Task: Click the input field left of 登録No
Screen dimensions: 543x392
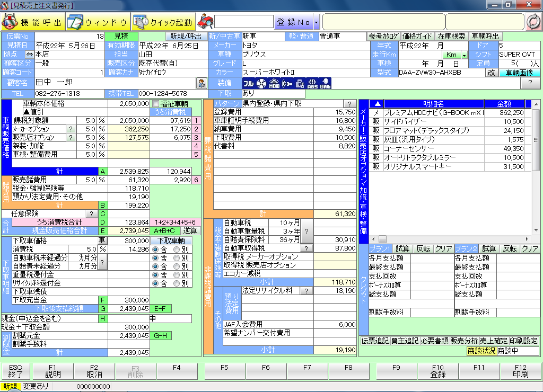Action: (244, 22)
